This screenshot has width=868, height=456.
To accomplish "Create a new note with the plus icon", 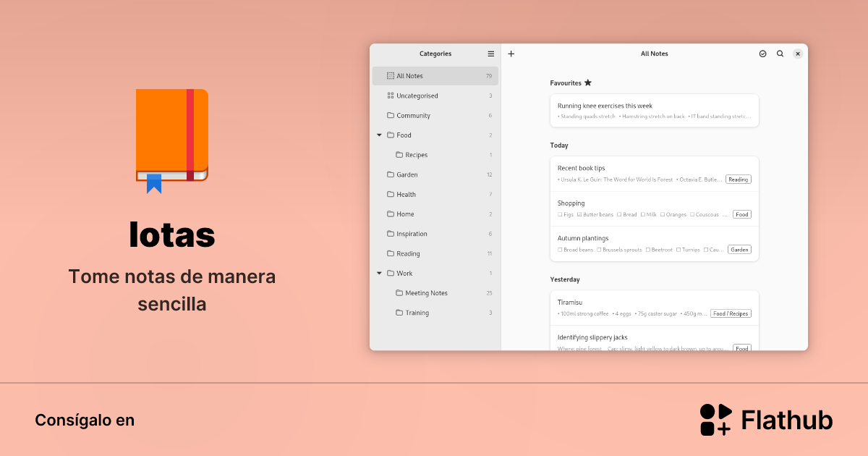I will pyautogui.click(x=511, y=54).
